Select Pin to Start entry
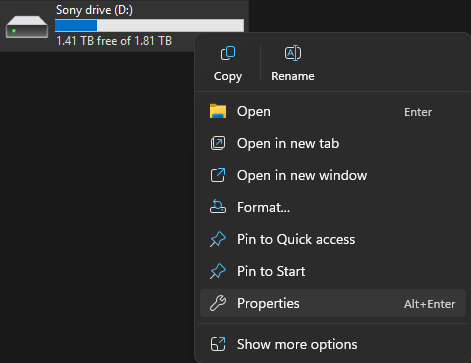Viewport: 471px width, 363px height. pos(333,271)
